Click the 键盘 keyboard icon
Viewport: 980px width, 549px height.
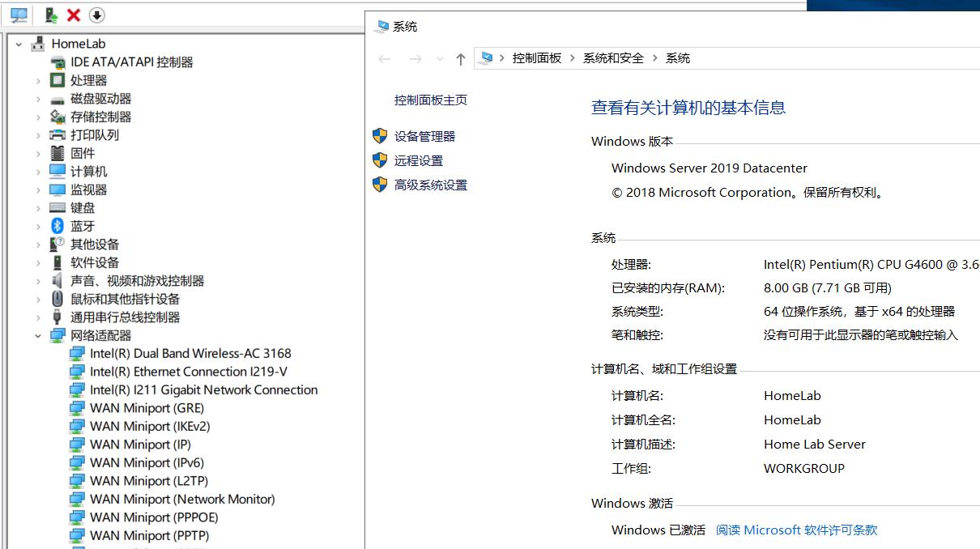58,208
